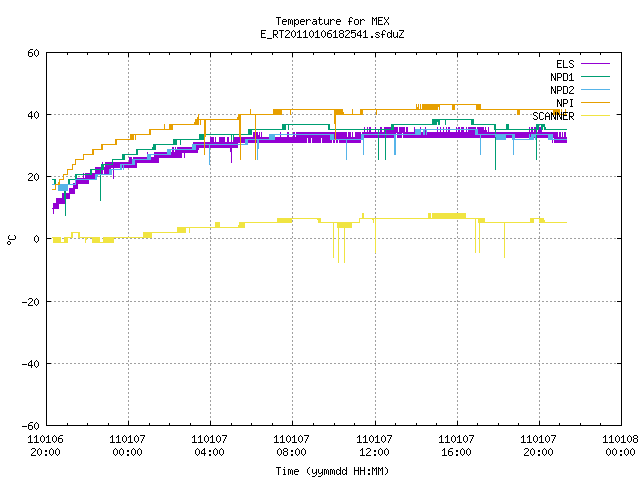
Task: Click the Time (yymmdd HH:MM) axis label
Action: [x=332, y=471]
